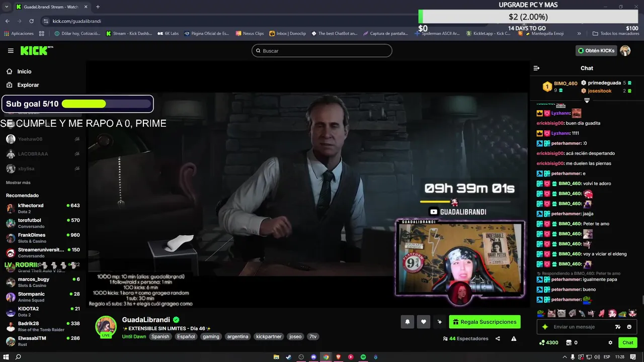The height and width of the screenshot is (362, 644).
Task: Select the joseo tag
Action: point(295,336)
